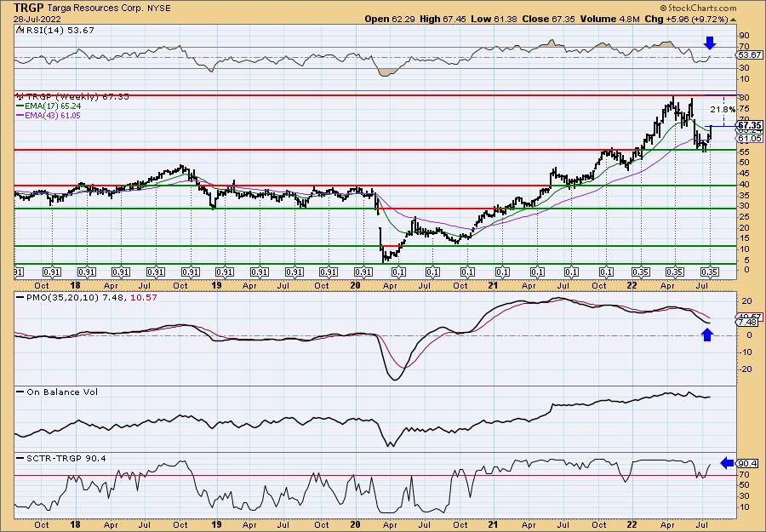
Task: Click the RSI(14) 53.67 indicator title
Action: [x=59, y=31]
